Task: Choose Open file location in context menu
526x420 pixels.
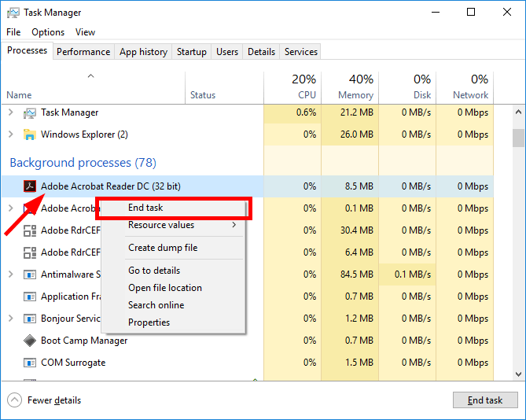Action: tap(173, 288)
